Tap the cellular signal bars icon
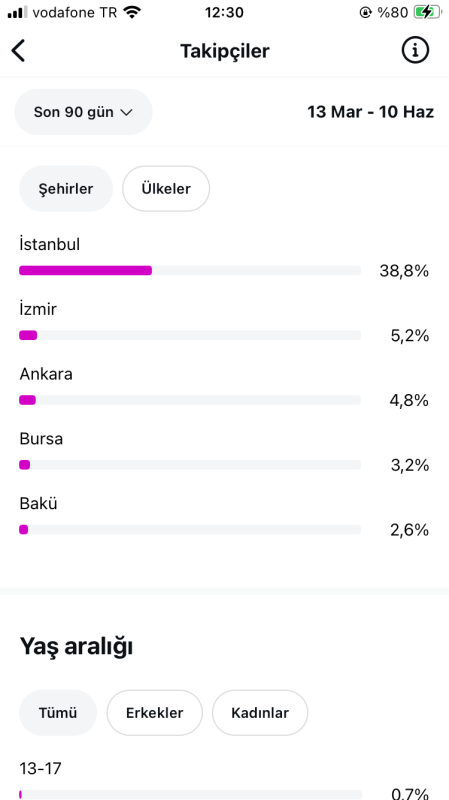 tap(17, 12)
